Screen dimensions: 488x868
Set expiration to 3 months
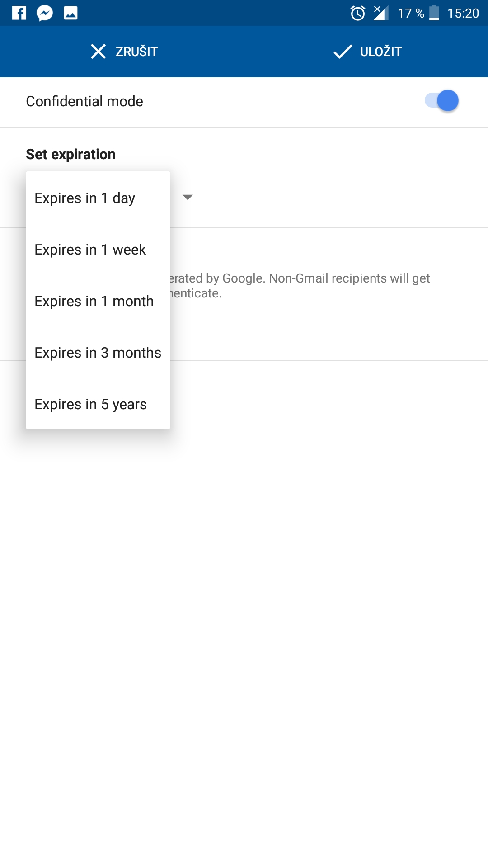(x=98, y=353)
